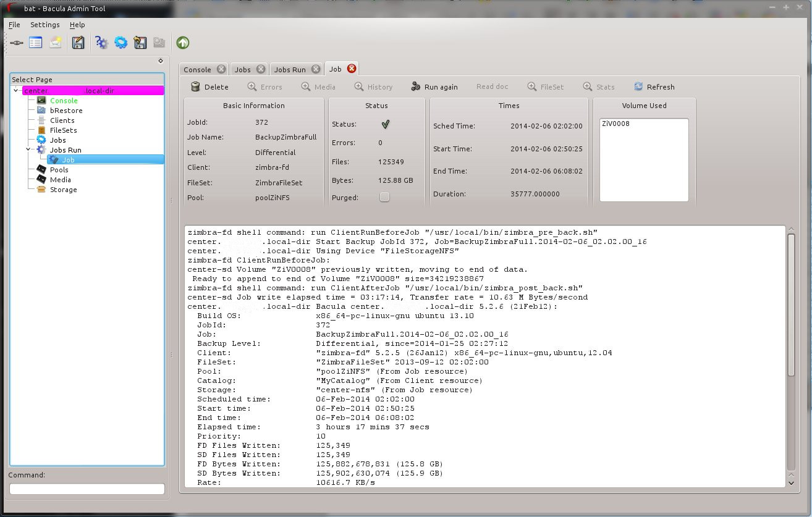Collapse the Jobs Run tree node

[x=28, y=149]
